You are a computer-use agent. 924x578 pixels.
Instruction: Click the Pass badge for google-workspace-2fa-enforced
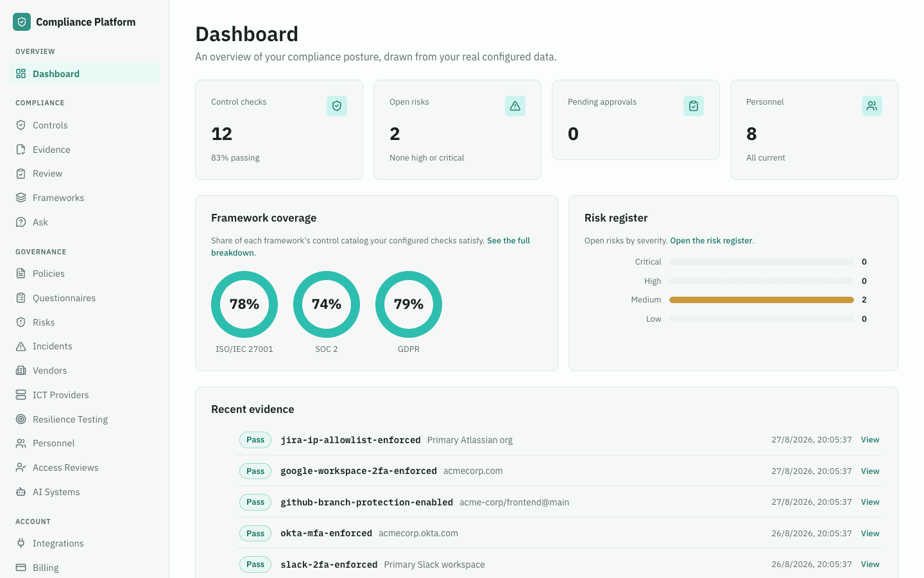255,471
